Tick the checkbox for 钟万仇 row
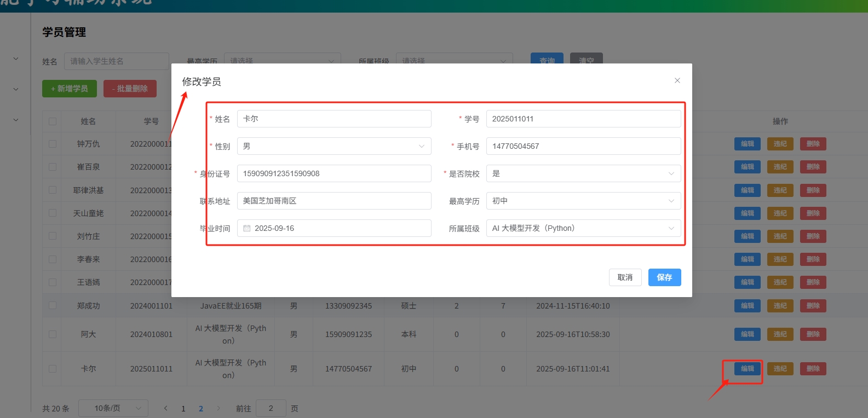Image resolution: width=868 pixels, height=418 pixels. [x=53, y=144]
